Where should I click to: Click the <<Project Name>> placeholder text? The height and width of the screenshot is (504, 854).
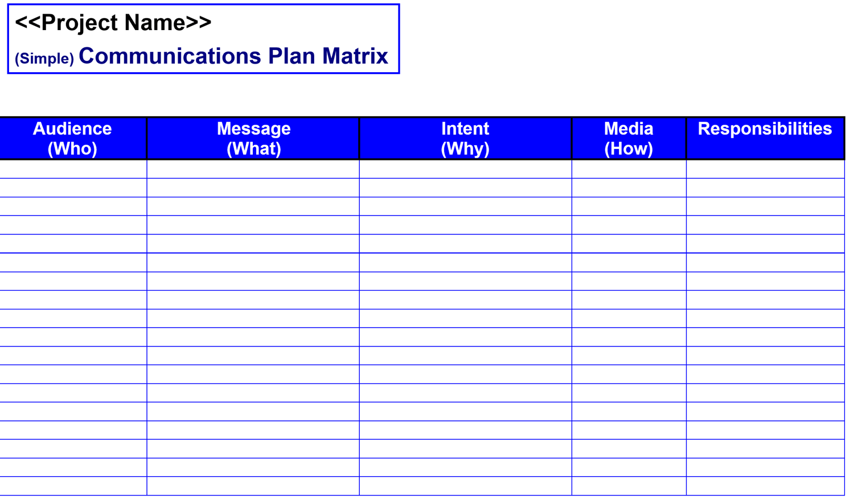point(113,23)
